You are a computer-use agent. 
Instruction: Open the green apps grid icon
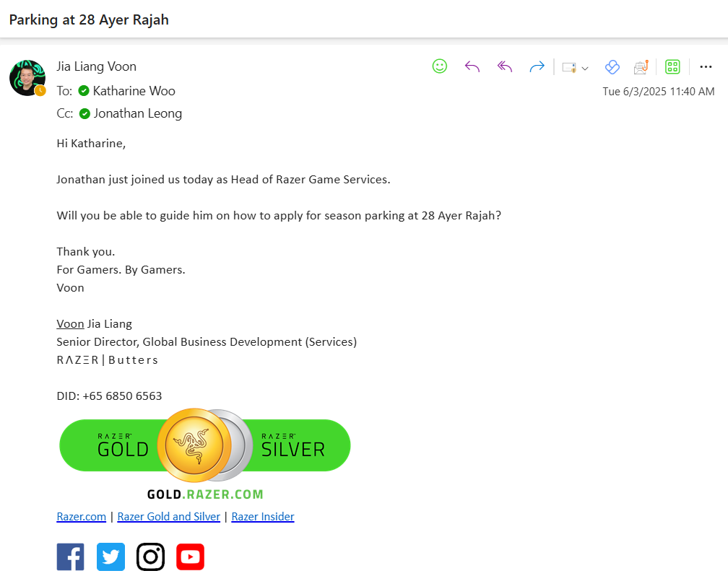[672, 67]
